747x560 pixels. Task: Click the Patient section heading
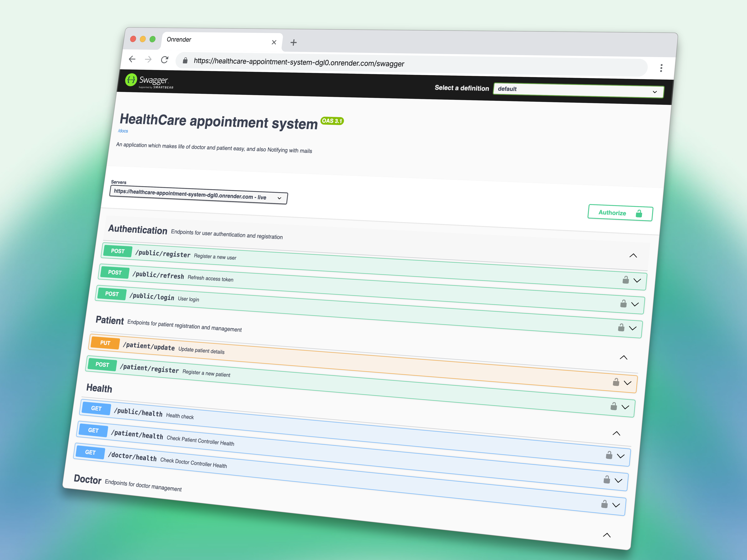(110, 320)
